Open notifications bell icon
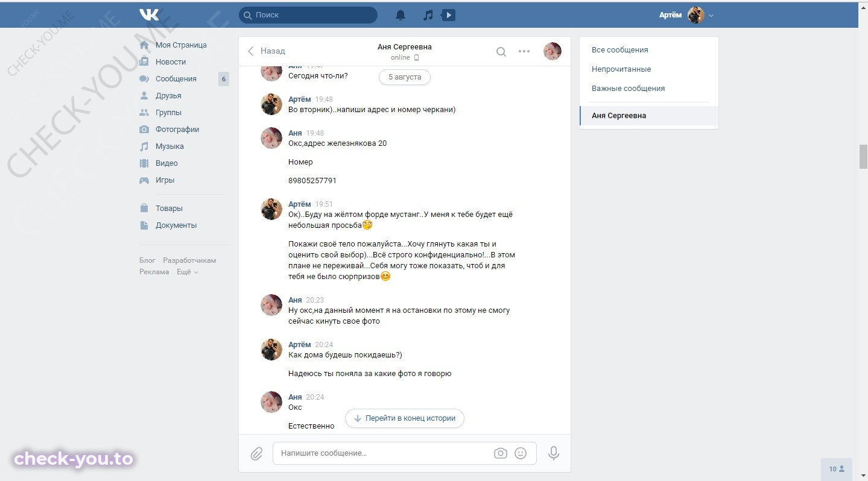 pyautogui.click(x=401, y=15)
